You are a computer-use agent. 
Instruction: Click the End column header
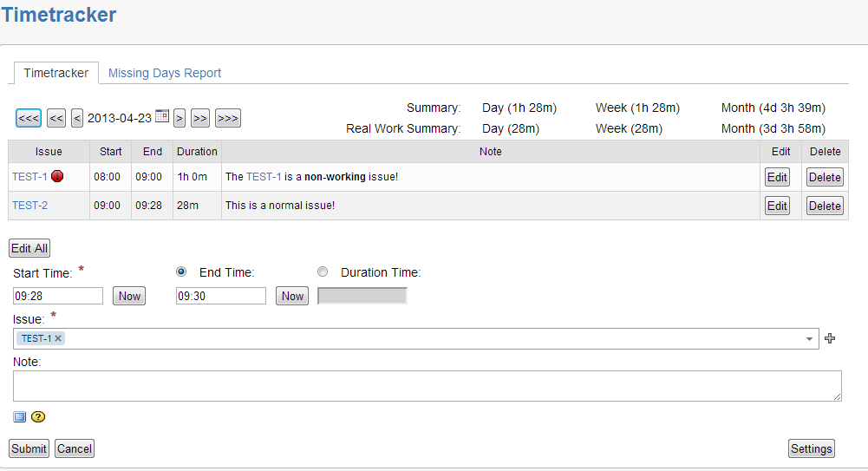click(x=153, y=152)
